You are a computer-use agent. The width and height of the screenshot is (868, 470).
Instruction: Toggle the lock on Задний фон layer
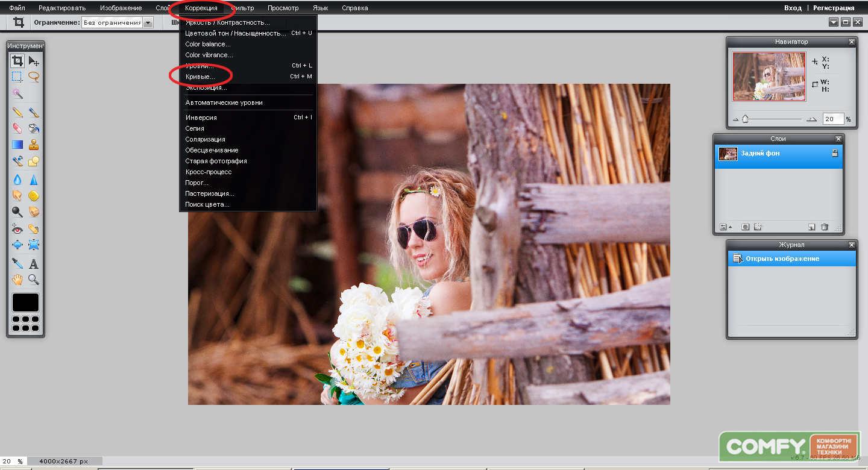[835, 154]
